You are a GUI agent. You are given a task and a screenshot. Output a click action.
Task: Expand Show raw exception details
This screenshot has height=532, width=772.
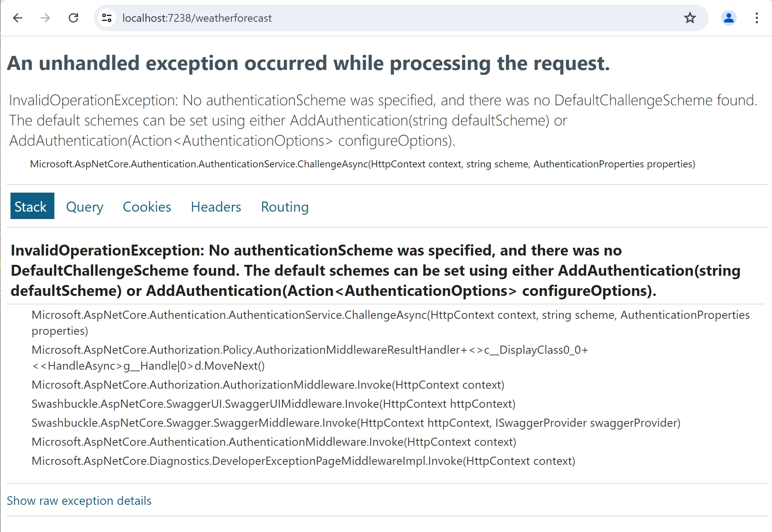pos(79,501)
